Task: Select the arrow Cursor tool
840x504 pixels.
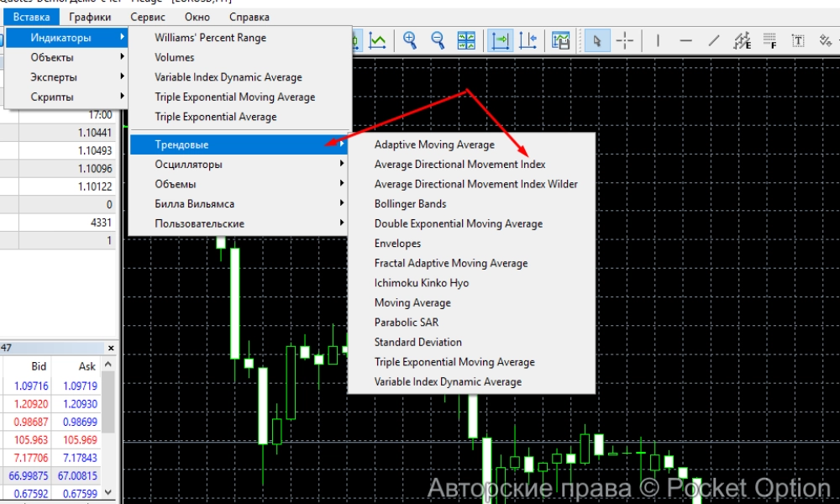Action: click(x=597, y=40)
